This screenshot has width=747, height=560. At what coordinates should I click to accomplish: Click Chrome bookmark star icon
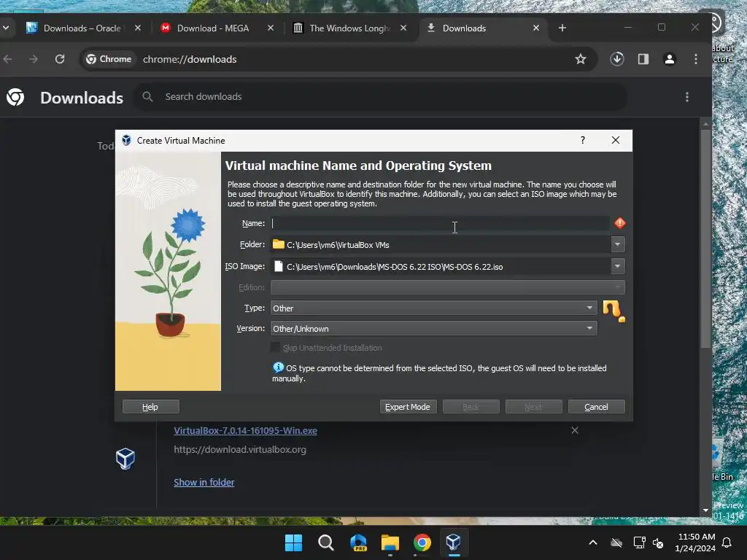pyautogui.click(x=580, y=59)
